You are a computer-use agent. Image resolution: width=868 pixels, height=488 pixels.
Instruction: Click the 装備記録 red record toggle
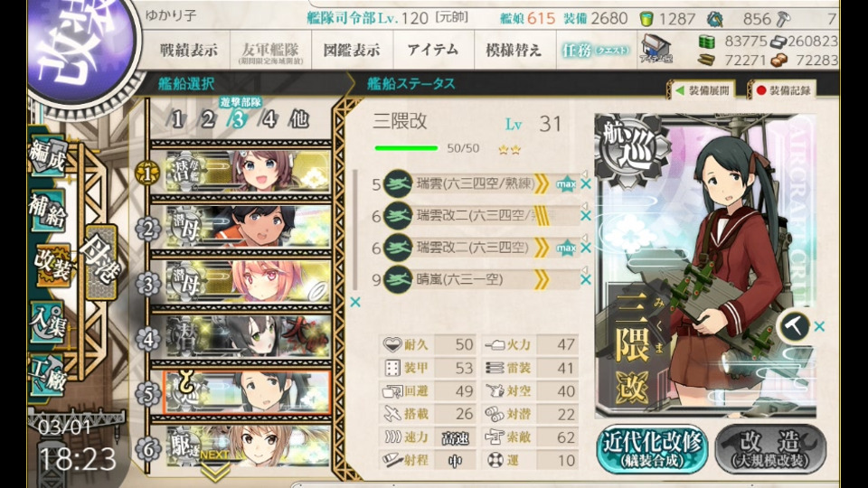(x=783, y=90)
